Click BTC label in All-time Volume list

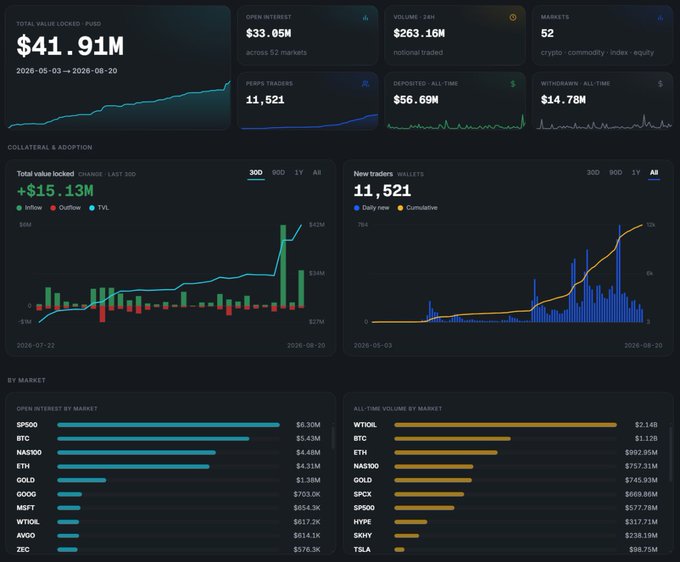(x=360, y=438)
